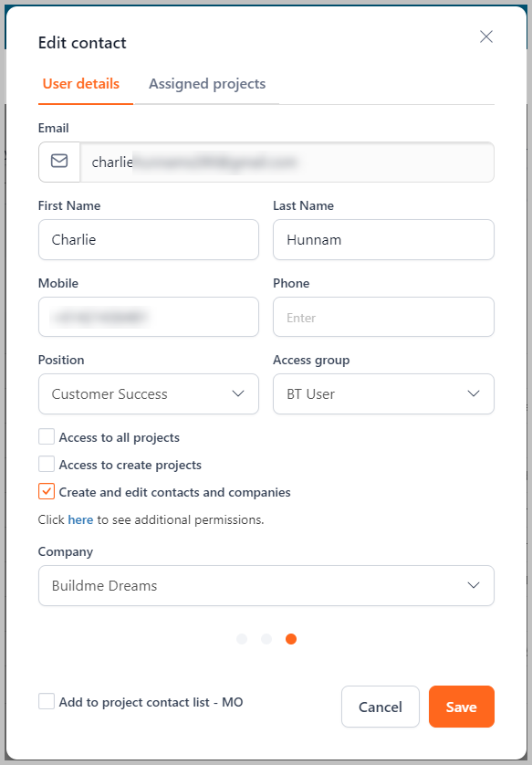The image size is (532, 765).
Task: Tick Access to create projects checkbox
Action: 47,464
